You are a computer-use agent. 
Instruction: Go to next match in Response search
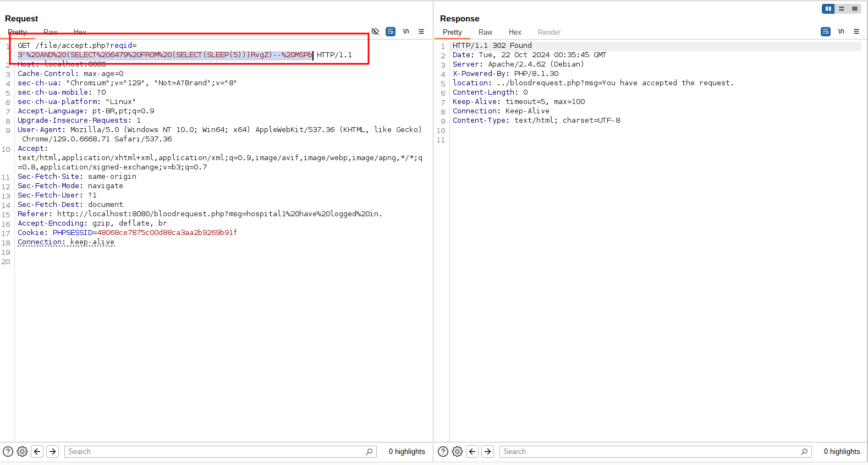[488, 451]
